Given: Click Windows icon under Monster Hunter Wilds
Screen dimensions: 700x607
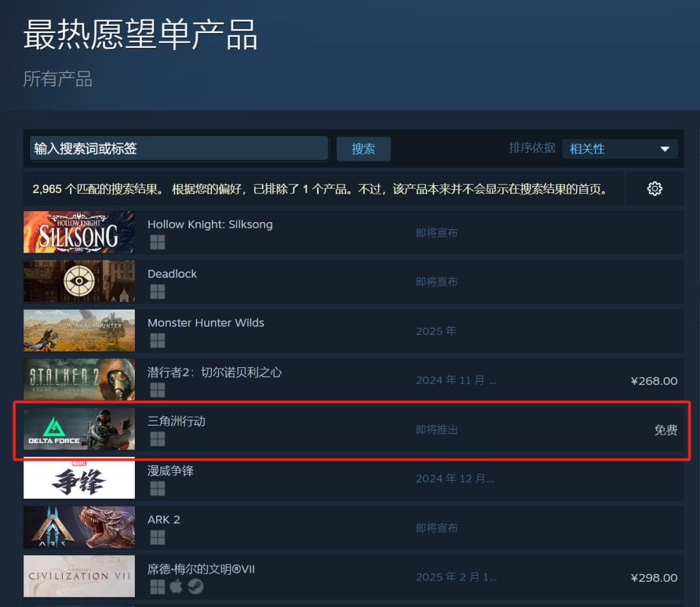Looking at the screenshot, I should click(x=157, y=341).
